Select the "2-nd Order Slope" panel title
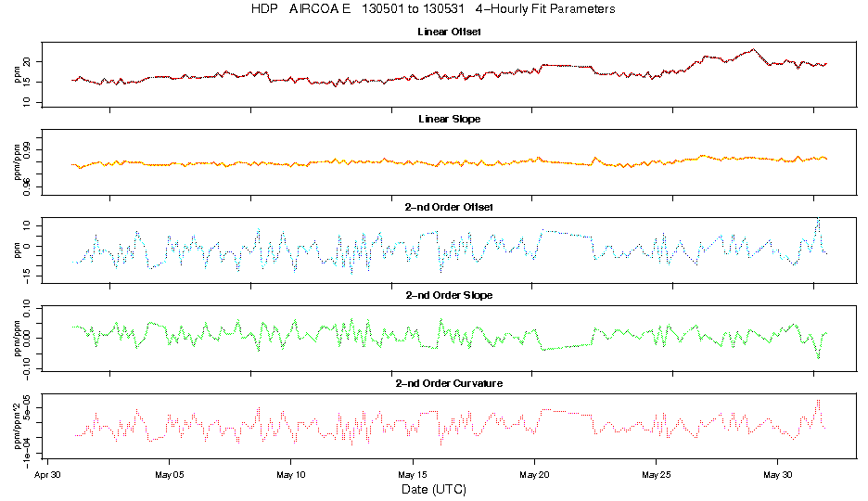 coord(449,295)
